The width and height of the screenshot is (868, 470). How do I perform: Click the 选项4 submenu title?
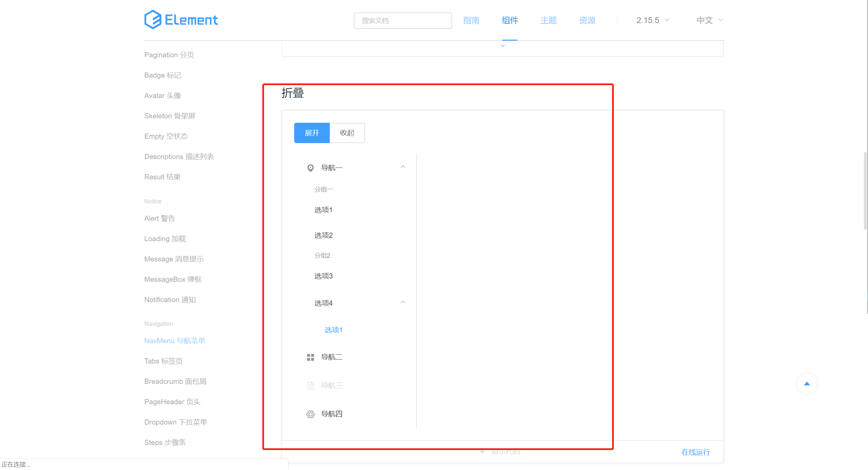tap(355, 303)
